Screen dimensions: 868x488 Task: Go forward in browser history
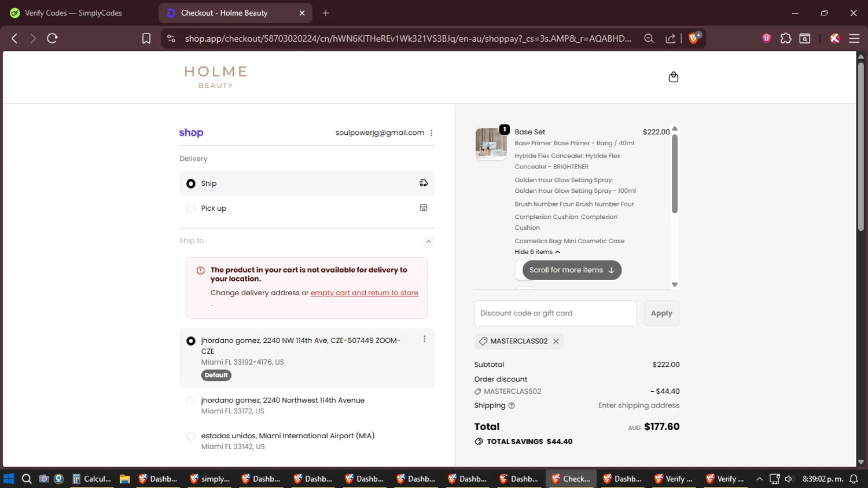[33, 38]
